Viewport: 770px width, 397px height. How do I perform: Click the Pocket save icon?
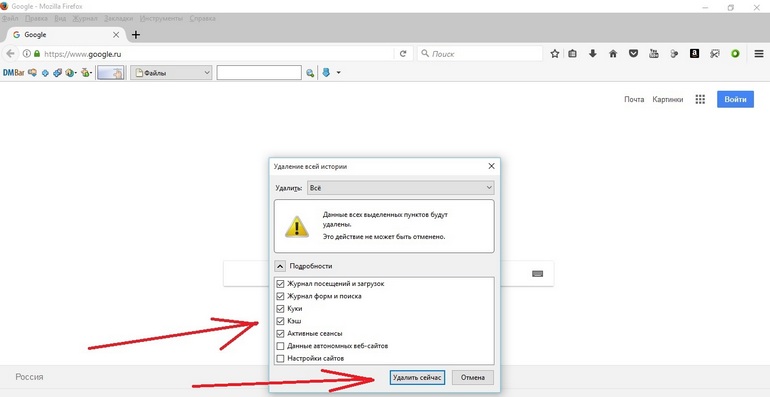pyautogui.click(x=633, y=54)
